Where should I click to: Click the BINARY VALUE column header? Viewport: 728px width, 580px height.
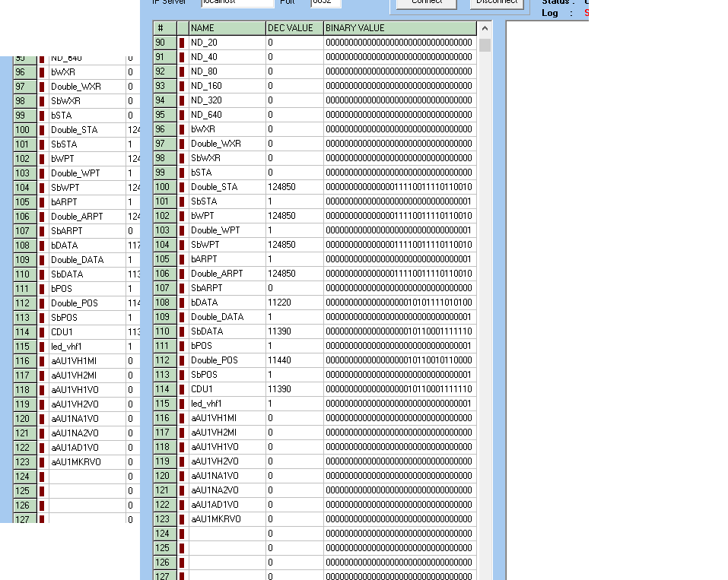[399, 28]
